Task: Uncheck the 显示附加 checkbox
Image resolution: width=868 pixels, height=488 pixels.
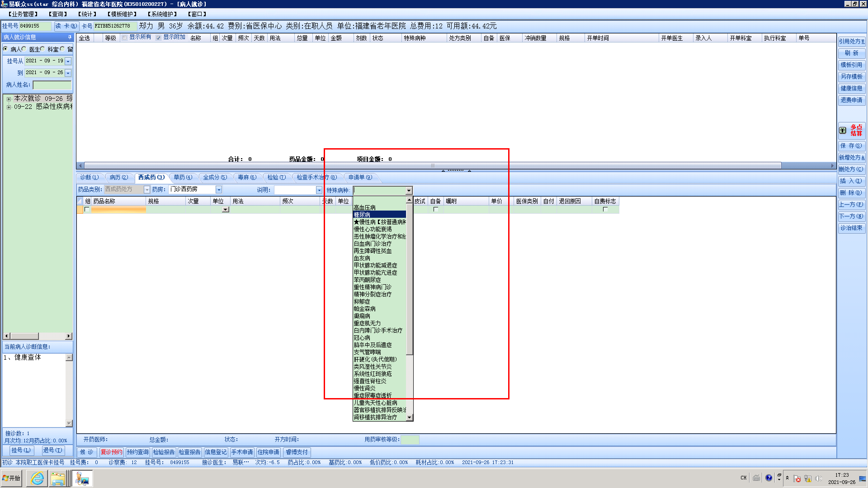Action: coord(159,38)
